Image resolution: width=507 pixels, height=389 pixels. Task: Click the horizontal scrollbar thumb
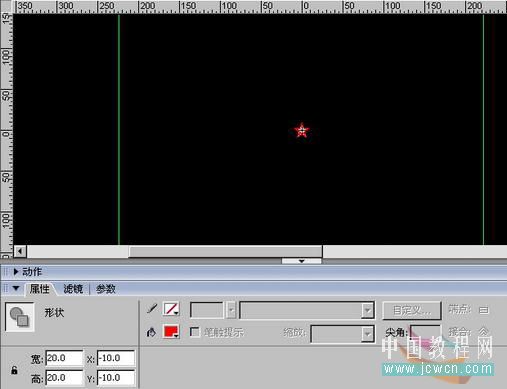point(225,251)
